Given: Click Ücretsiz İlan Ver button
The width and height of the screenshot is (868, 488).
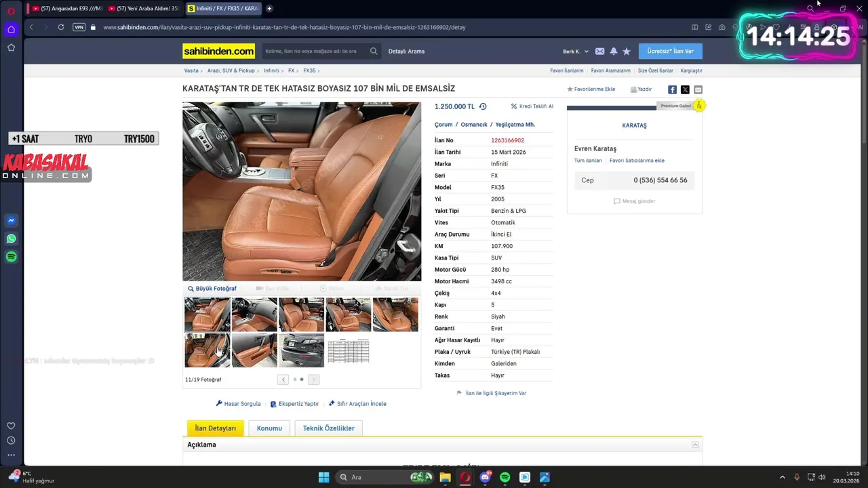Looking at the screenshot, I should pyautogui.click(x=670, y=52).
